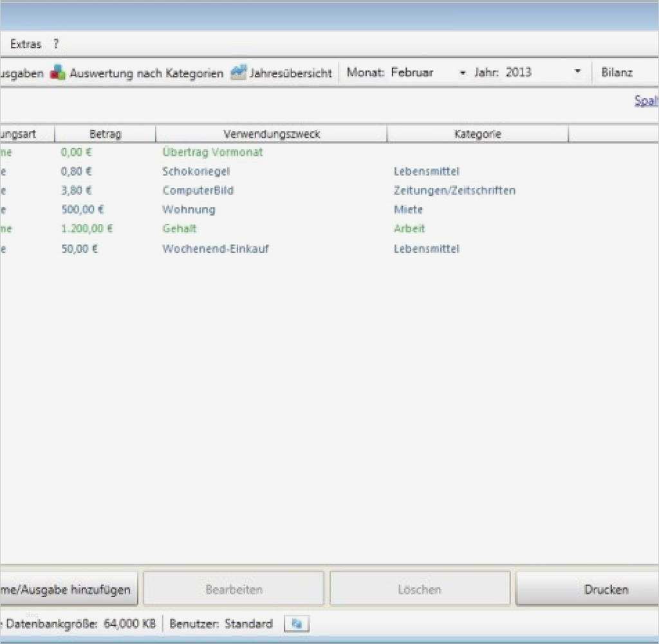Sort by Kategorie column header

pyautogui.click(x=478, y=134)
